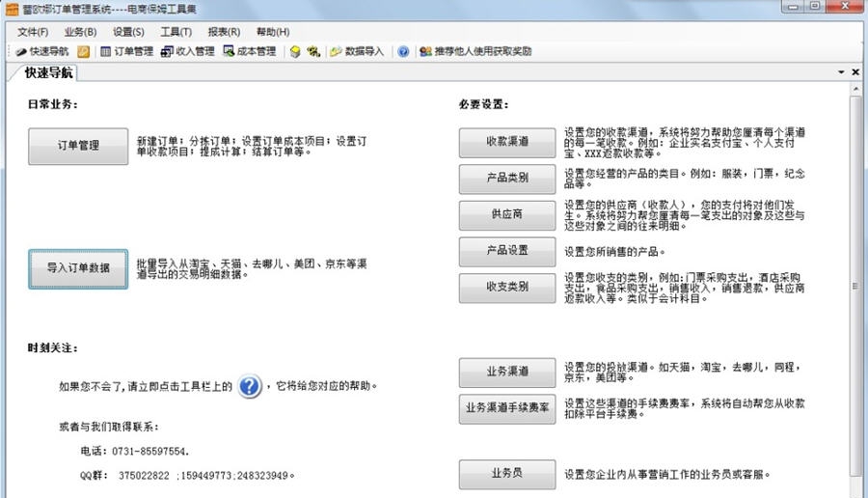Close the 快速导航 tab panel
Screen dimensions: 868x498
click(855, 72)
